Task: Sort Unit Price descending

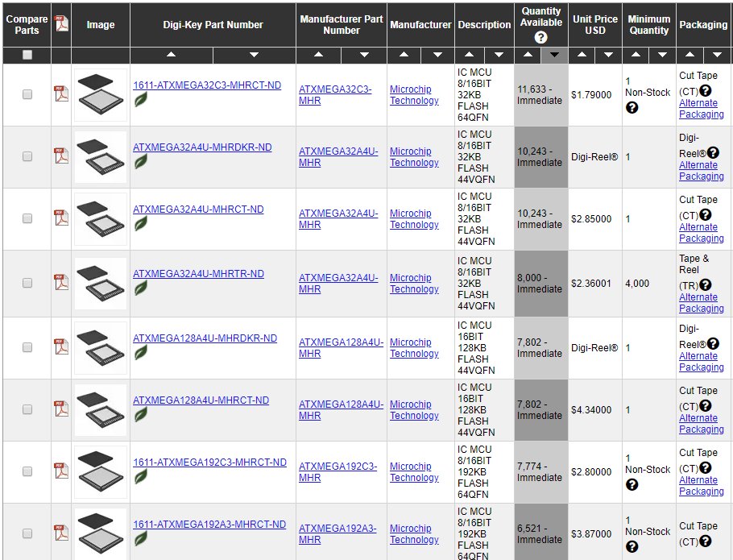Action: [608, 55]
